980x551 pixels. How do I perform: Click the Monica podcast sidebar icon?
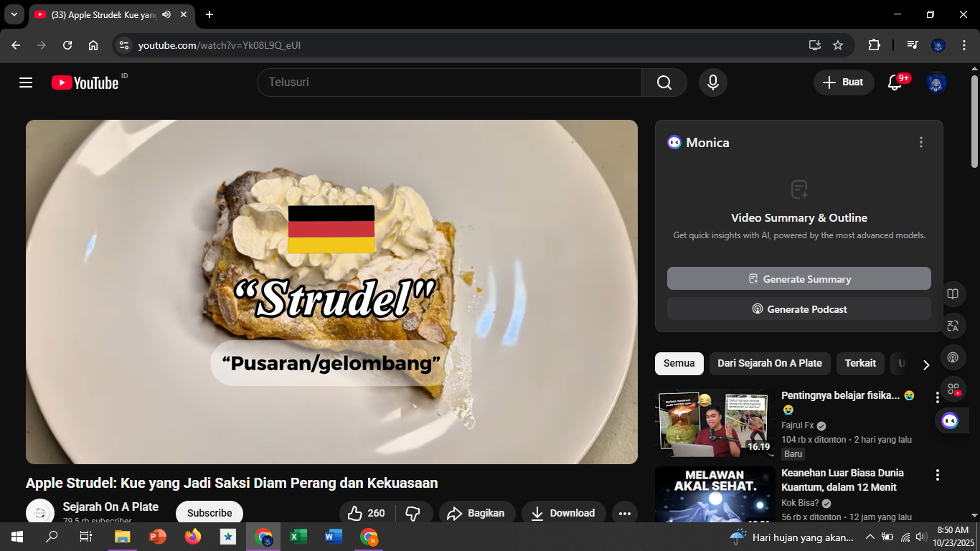953,357
